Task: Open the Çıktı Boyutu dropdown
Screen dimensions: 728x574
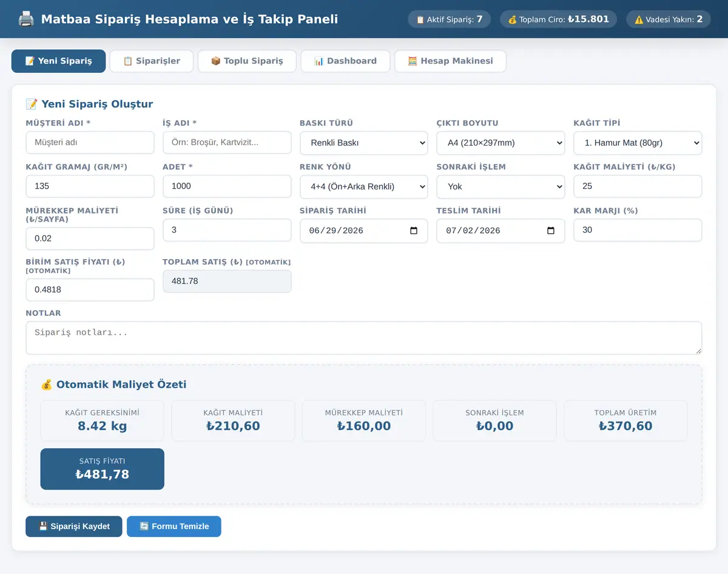Action: [x=500, y=143]
